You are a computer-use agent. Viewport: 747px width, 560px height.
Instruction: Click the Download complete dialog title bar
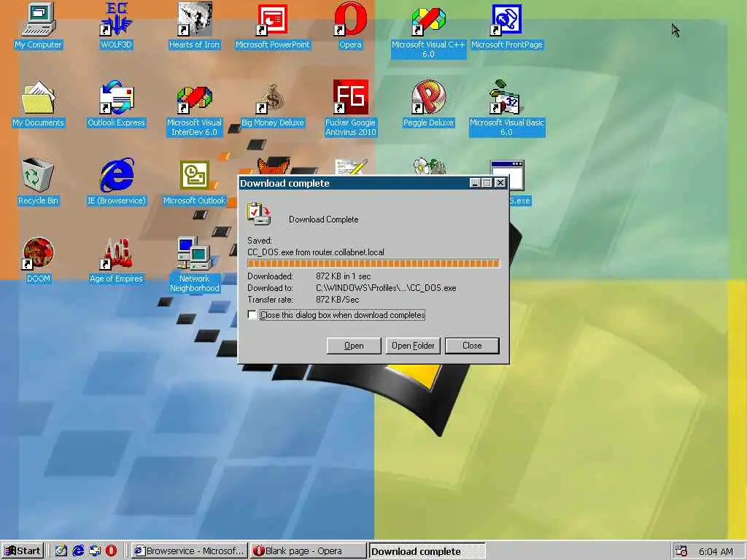354,183
